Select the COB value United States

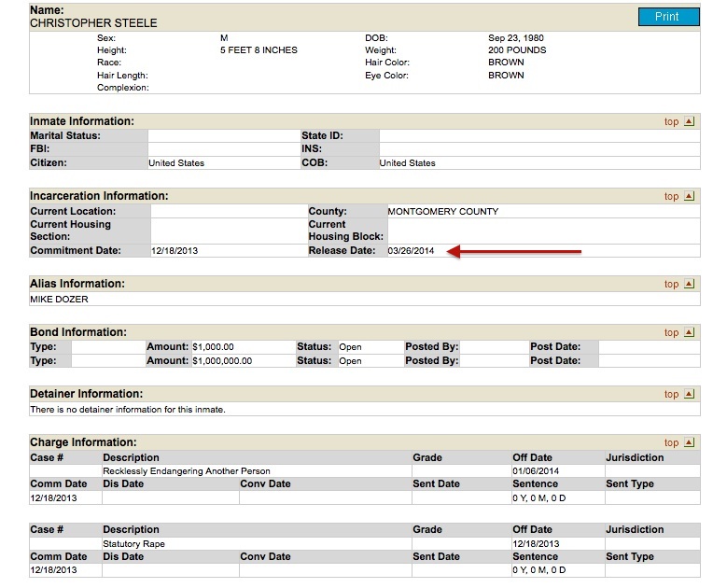pos(408,163)
